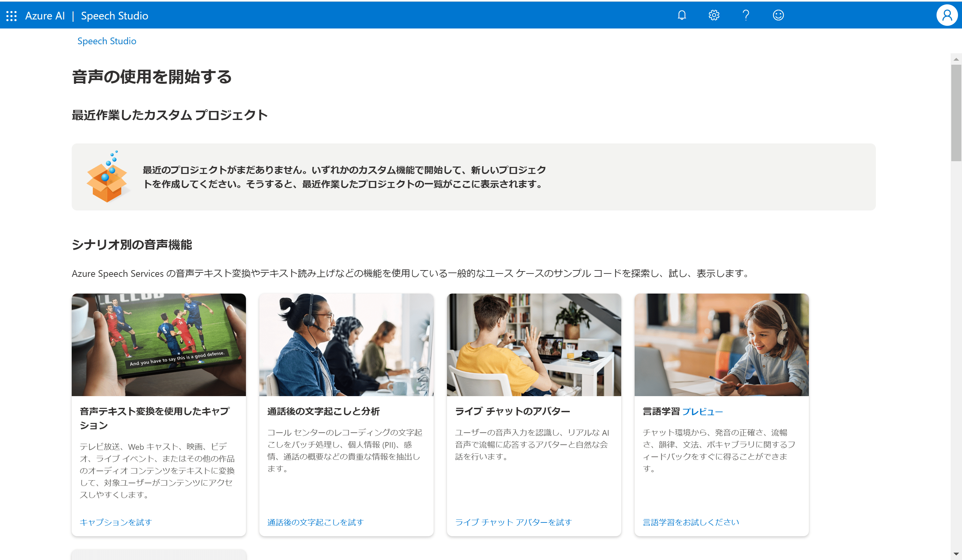Viewport: 962px width, 560px height.
Task: Open the app launcher waffle icon
Action: [x=11, y=16]
